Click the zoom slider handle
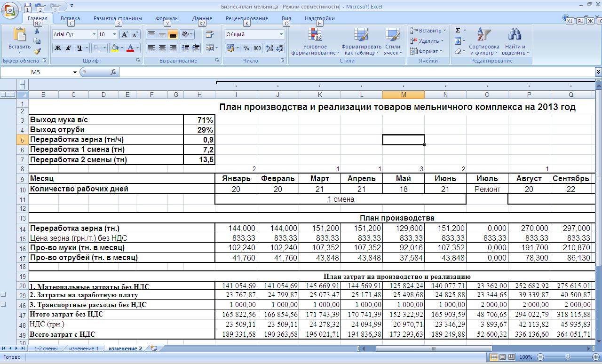The image size is (602, 364). [568, 357]
